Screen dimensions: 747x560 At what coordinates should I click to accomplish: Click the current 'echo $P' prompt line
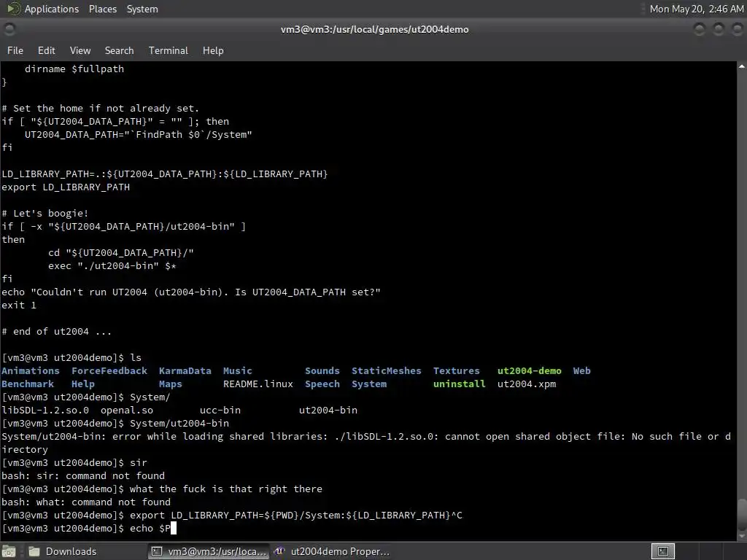(89, 528)
